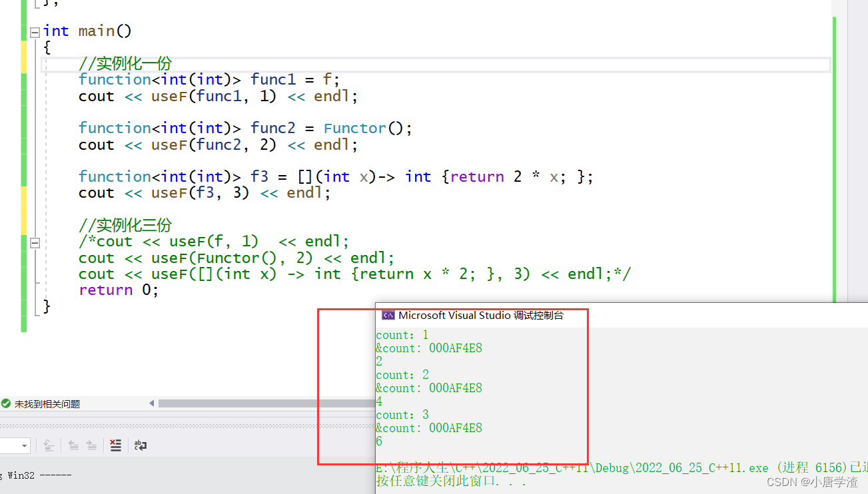Viewport: 868px width, 494px height.
Task: Click the 'count: 1' console line
Action: pyautogui.click(x=402, y=335)
